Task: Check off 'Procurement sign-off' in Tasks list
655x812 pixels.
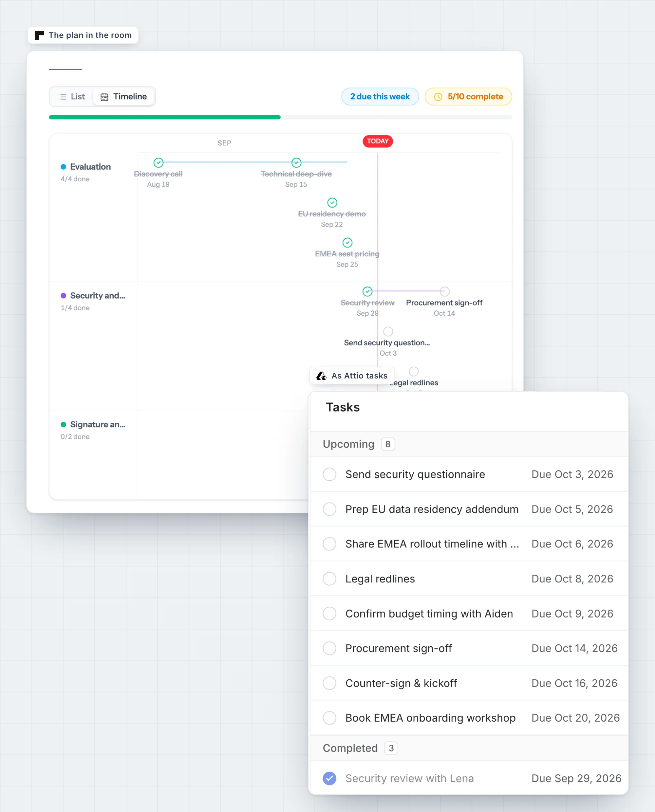Action: click(x=329, y=648)
